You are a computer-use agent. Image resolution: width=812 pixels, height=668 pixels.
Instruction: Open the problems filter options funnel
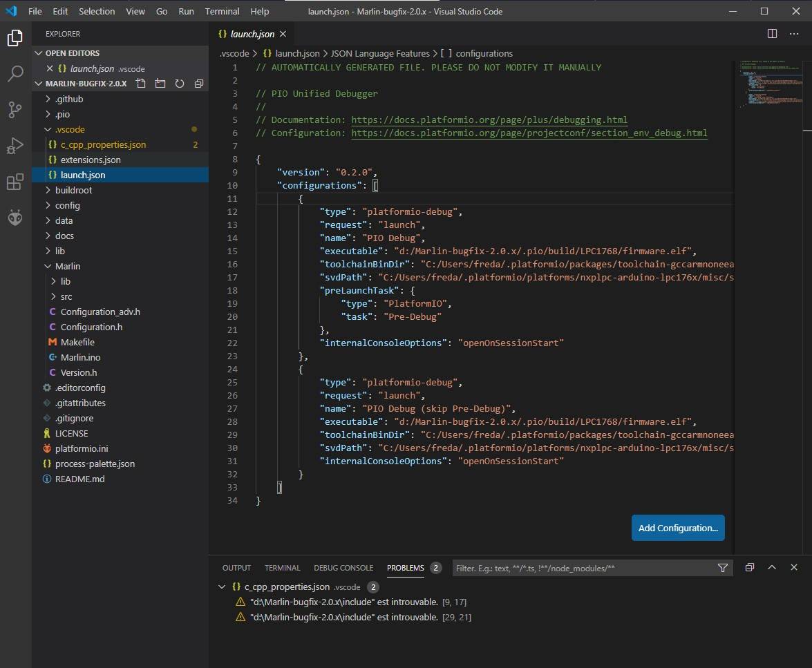tap(723, 568)
